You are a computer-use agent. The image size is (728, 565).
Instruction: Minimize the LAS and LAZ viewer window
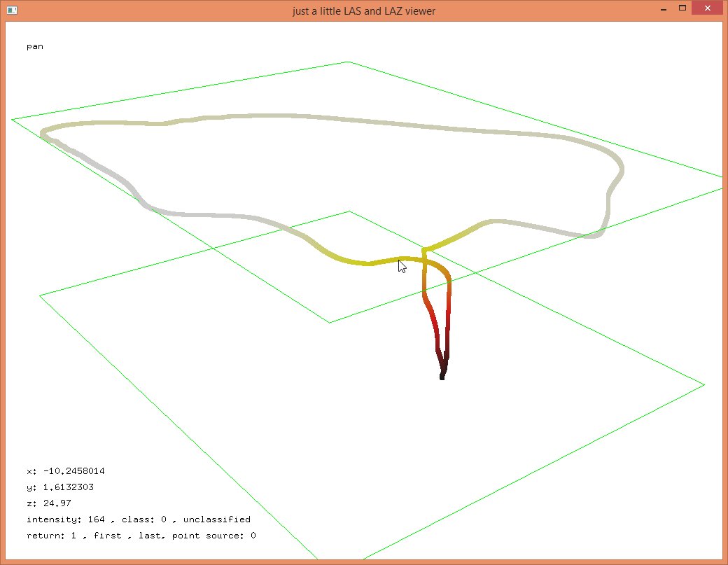[x=661, y=9]
